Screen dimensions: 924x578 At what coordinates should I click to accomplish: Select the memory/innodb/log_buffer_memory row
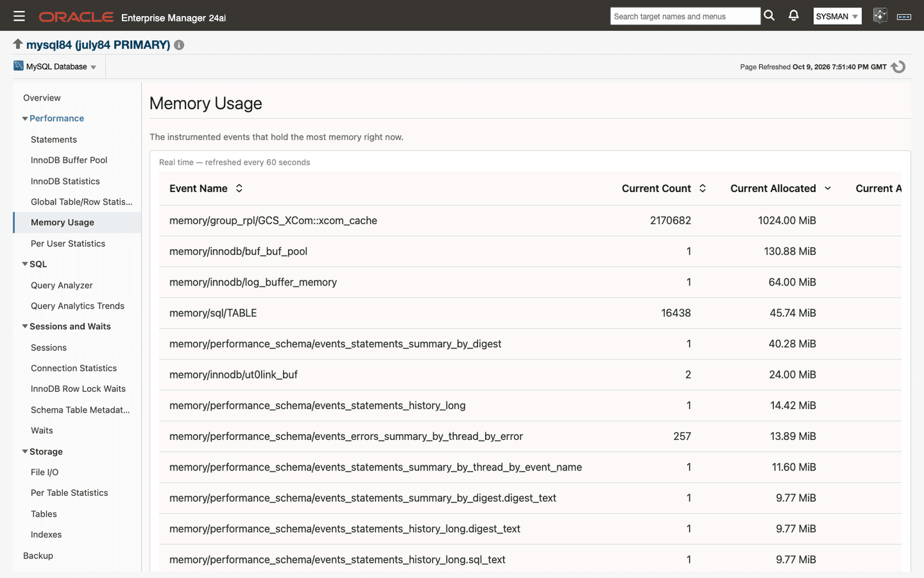(x=530, y=282)
